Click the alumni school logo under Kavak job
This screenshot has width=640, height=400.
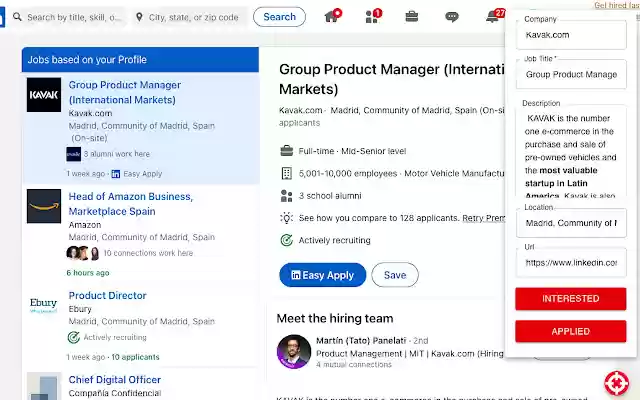(73, 154)
